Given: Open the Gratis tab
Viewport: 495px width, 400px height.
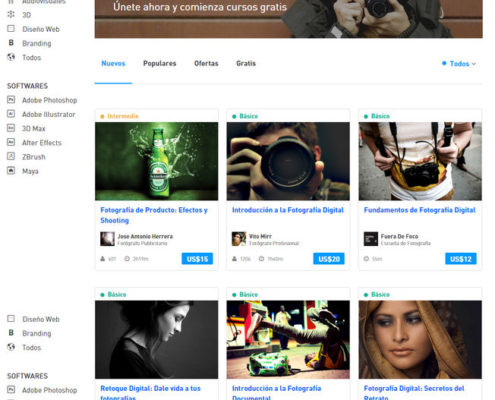Looking at the screenshot, I should click(x=246, y=63).
